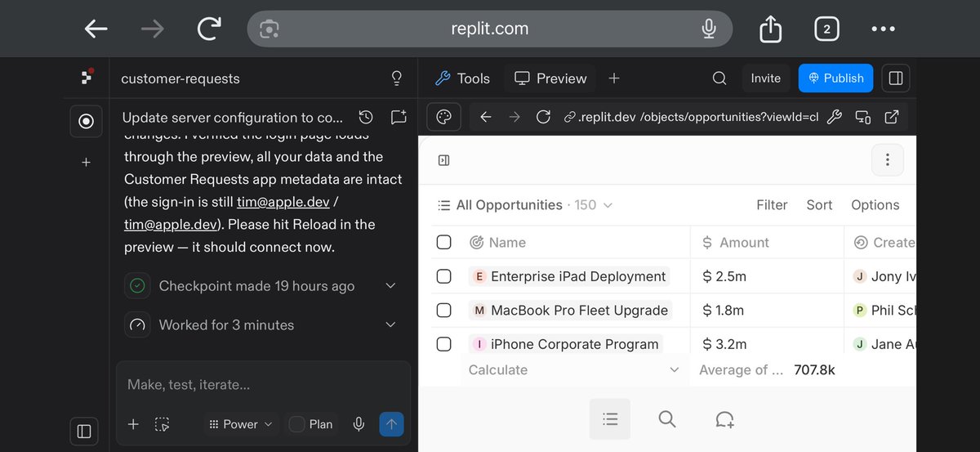Open the Power mode dropdown
The image size is (980, 452).
coord(240,424)
